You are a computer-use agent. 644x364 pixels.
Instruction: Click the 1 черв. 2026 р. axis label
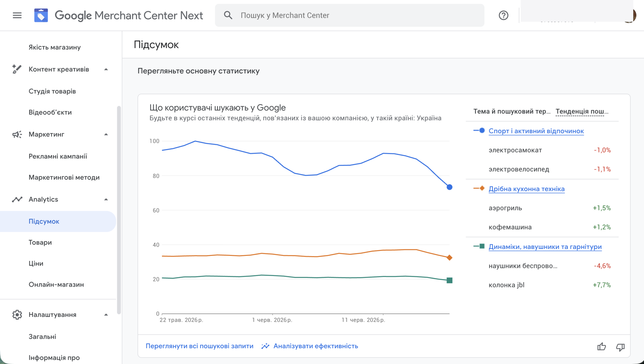tap(272, 320)
